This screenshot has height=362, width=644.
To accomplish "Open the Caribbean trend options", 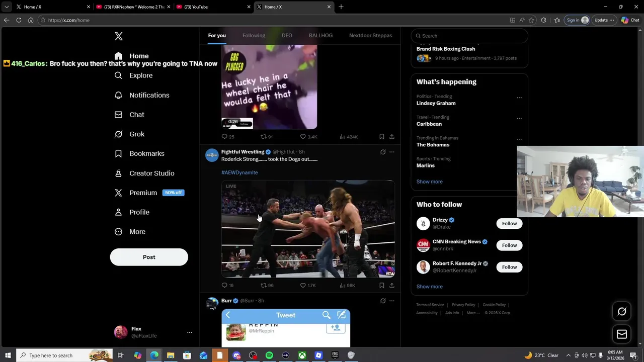I will (x=519, y=118).
